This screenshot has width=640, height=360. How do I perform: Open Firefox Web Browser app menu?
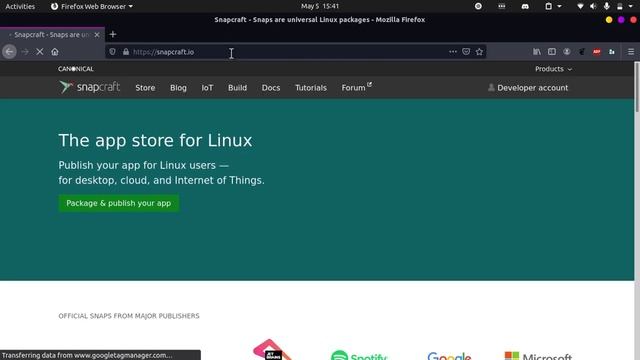pos(92,6)
